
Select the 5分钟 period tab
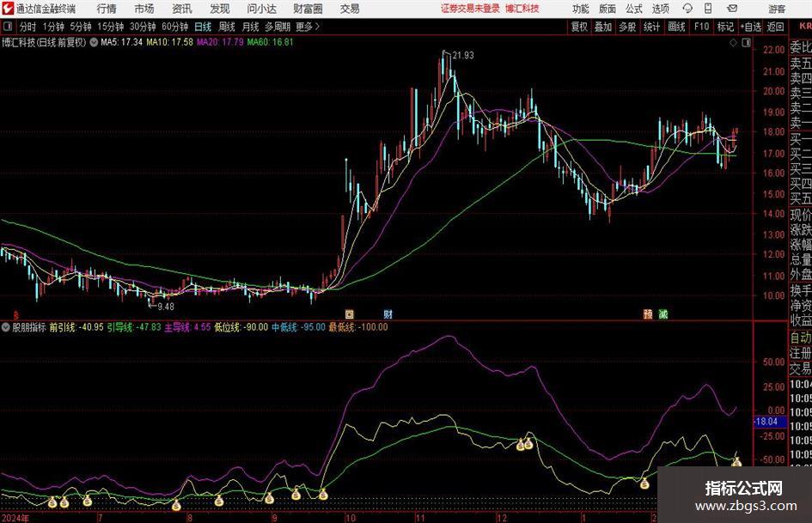[x=80, y=27]
